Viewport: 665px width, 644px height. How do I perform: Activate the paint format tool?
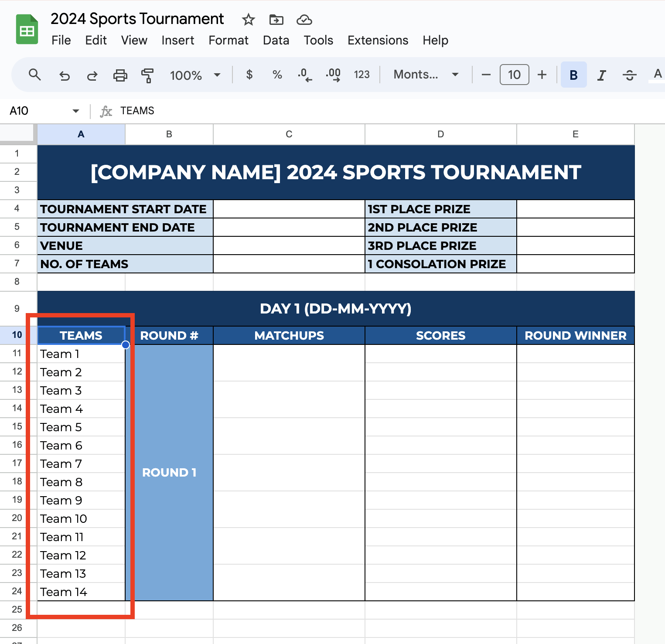coord(147,75)
